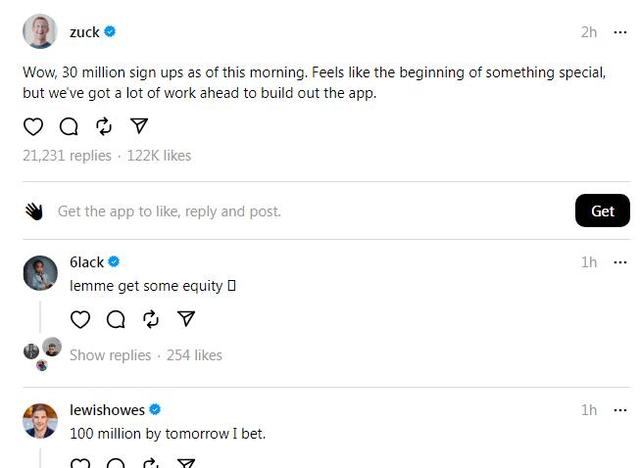This screenshot has height=468, width=640.
Task: Expand Show replies under 6lack's comment
Action: pos(110,355)
